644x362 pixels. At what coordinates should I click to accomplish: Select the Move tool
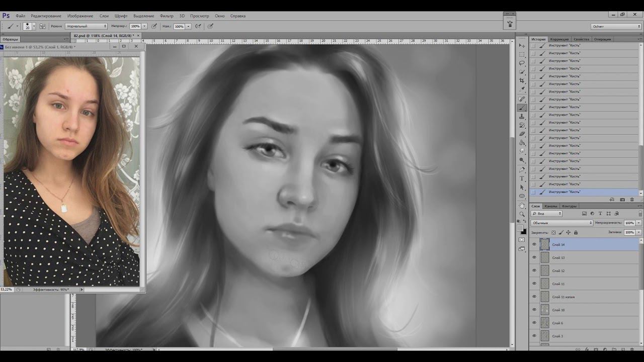522,46
